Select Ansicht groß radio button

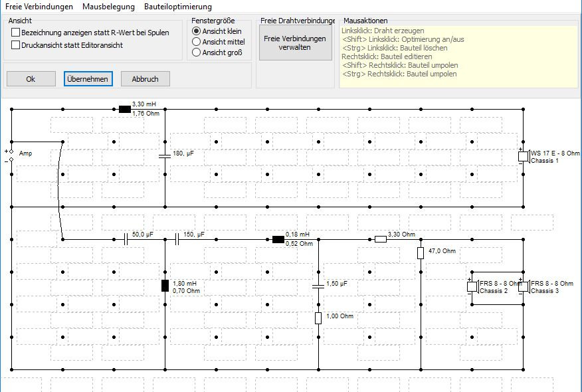pos(197,52)
